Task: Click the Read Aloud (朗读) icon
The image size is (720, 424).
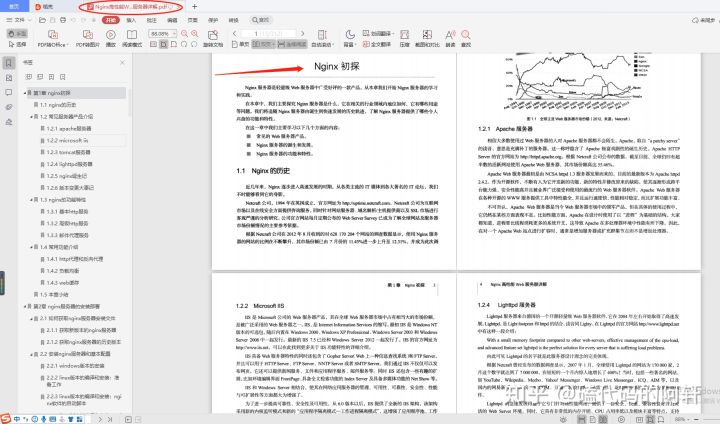Action: point(450,39)
